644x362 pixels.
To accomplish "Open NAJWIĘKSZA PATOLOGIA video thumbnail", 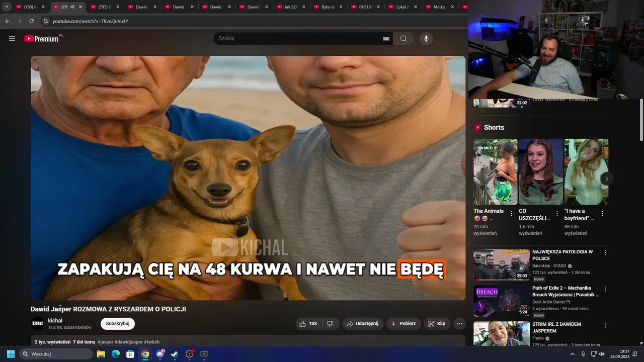I will point(502,264).
